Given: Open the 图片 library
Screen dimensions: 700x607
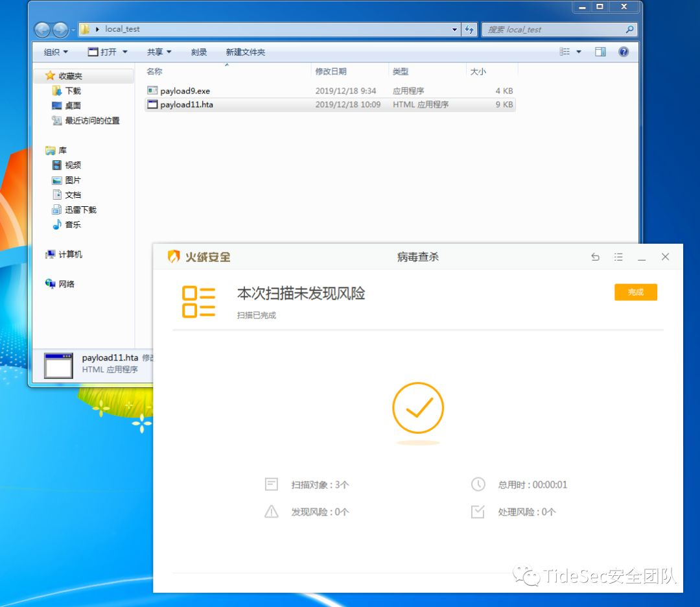Looking at the screenshot, I should point(73,180).
